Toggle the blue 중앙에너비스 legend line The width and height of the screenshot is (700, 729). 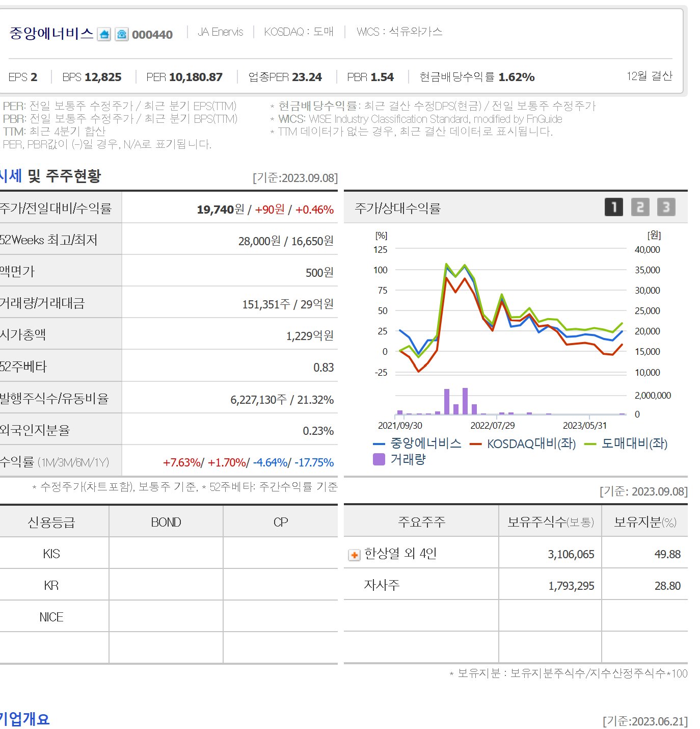pos(417,444)
